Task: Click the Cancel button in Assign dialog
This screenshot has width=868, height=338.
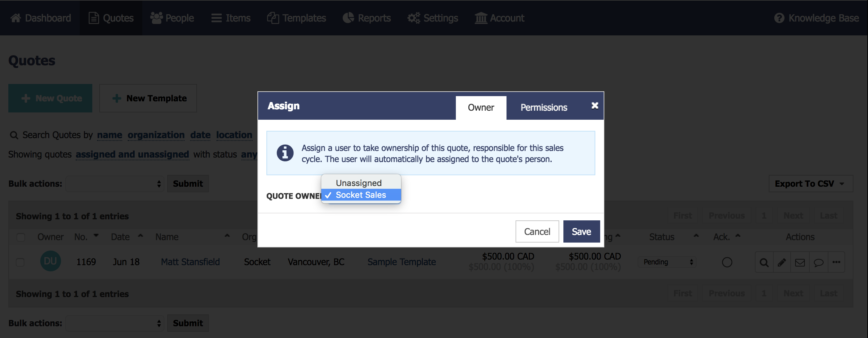Action: click(x=537, y=231)
